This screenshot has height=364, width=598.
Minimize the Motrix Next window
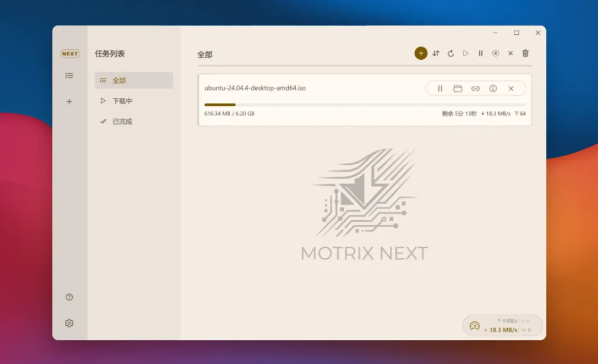pyautogui.click(x=495, y=33)
